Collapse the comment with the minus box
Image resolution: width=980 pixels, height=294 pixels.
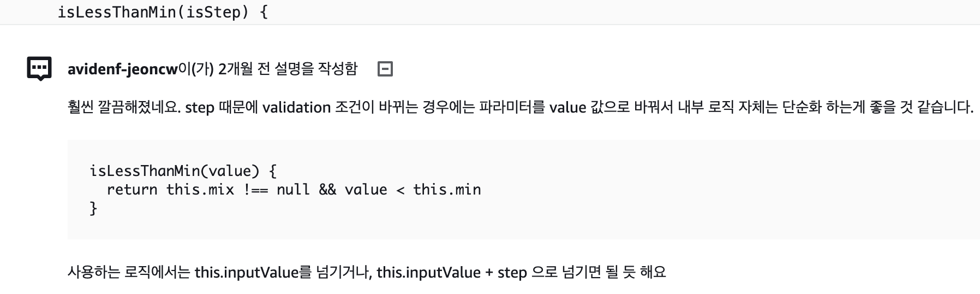[x=385, y=69]
